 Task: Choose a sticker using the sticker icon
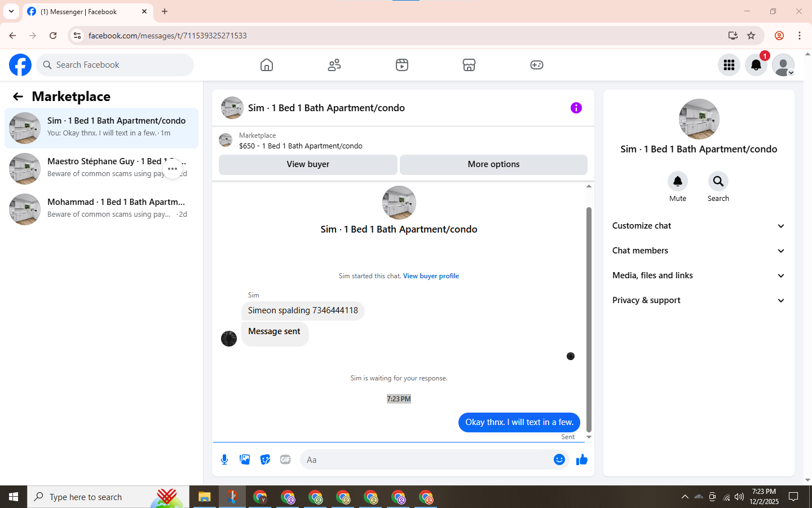pyautogui.click(x=265, y=459)
